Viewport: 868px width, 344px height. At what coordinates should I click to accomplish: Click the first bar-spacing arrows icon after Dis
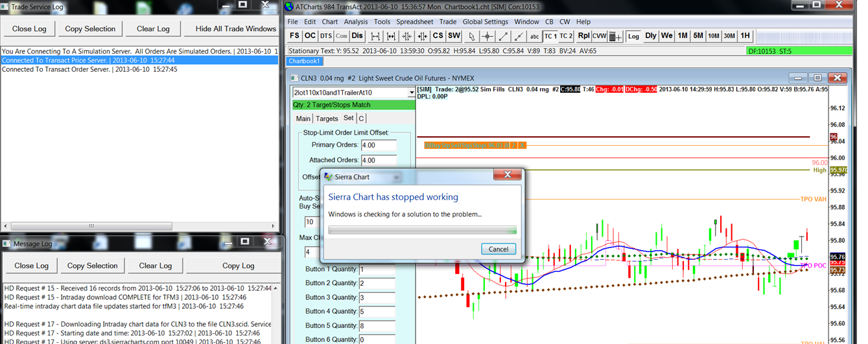tap(375, 36)
